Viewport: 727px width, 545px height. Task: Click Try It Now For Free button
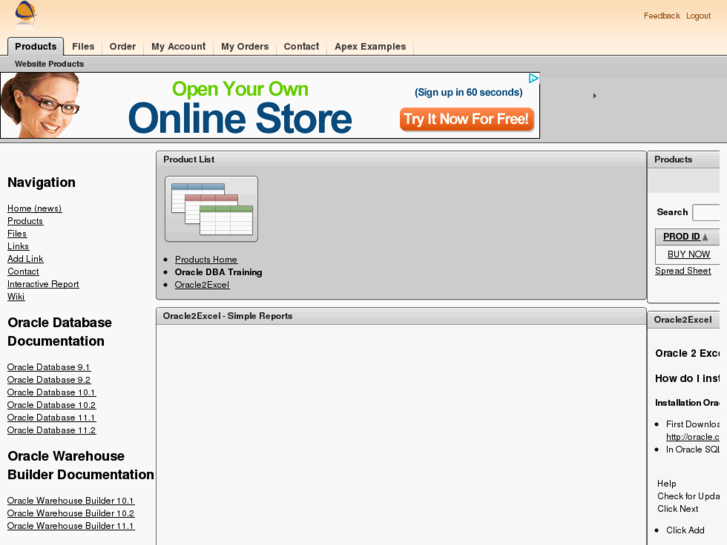point(466,119)
